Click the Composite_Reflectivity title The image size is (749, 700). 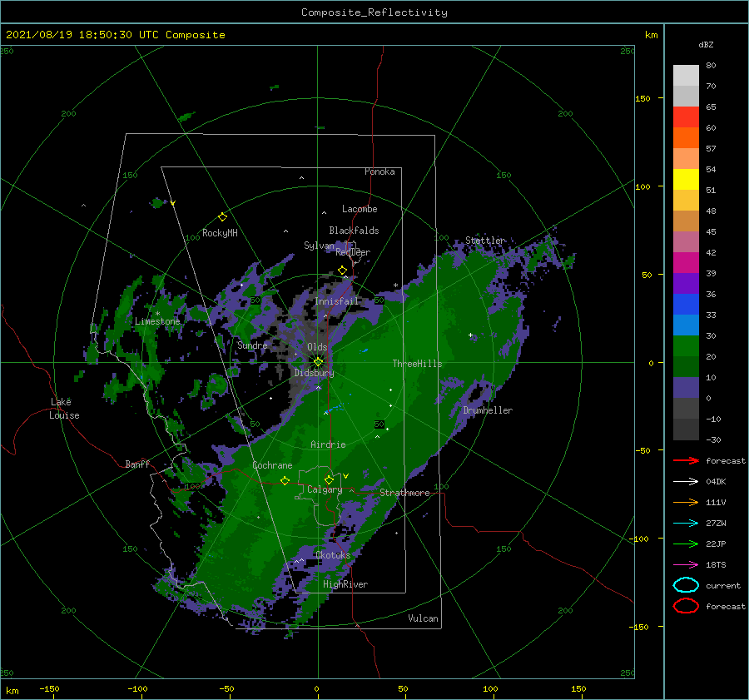pyautogui.click(x=374, y=12)
